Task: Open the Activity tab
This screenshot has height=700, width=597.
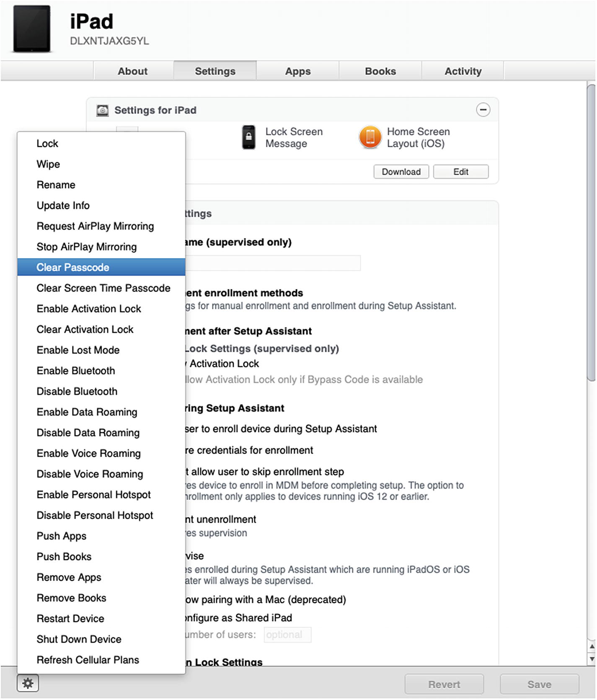Action: point(463,71)
